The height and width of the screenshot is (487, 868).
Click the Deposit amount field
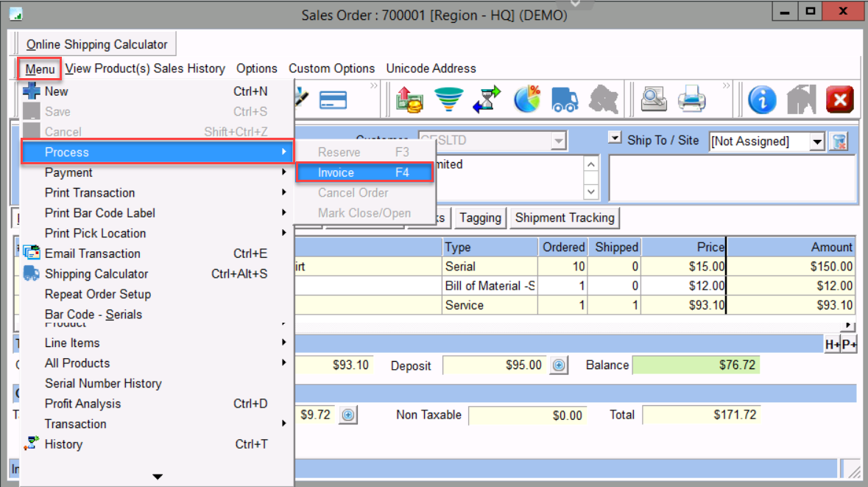[x=495, y=365]
